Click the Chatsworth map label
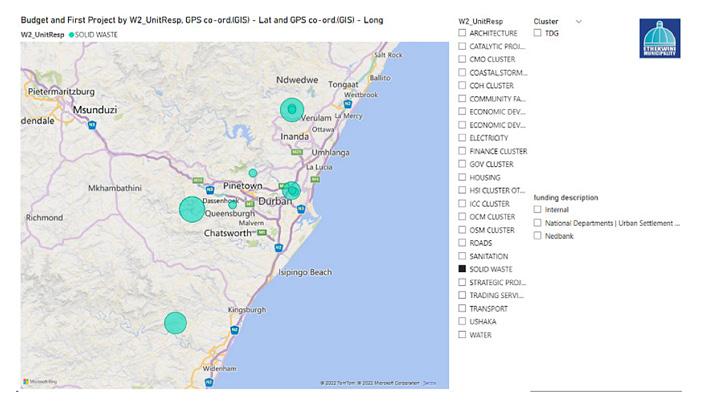This screenshot has height=402, width=723. tap(228, 233)
